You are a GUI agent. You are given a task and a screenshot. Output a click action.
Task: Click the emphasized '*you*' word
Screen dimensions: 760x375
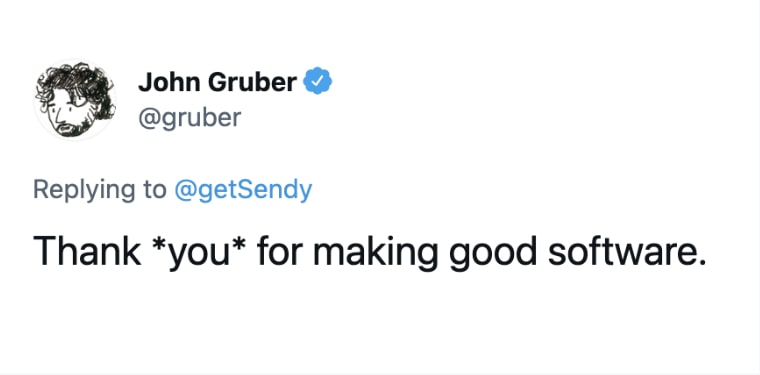(199, 254)
